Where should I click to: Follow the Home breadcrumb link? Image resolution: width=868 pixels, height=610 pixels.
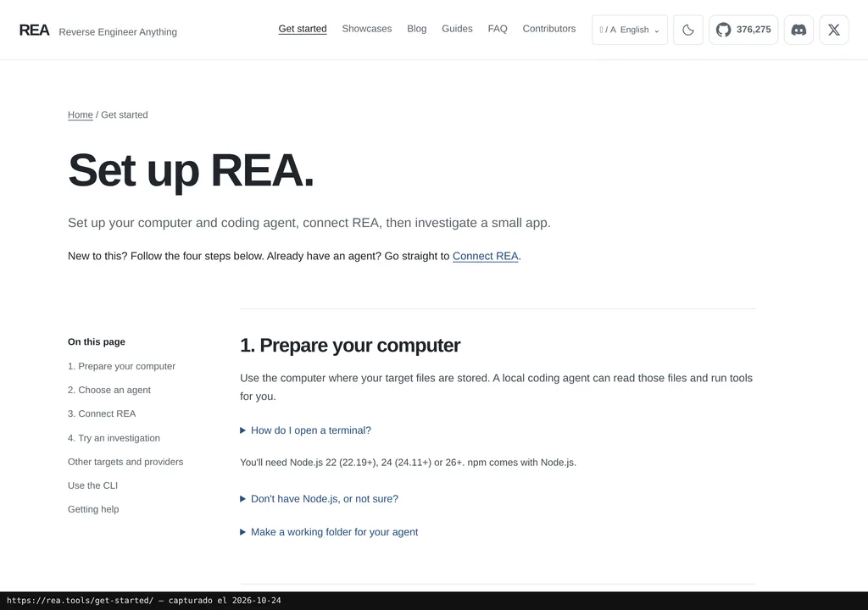click(81, 114)
